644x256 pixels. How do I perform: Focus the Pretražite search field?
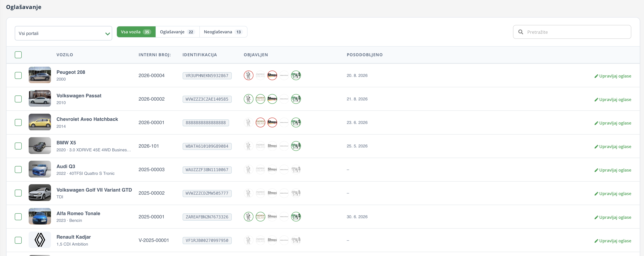[572, 32]
